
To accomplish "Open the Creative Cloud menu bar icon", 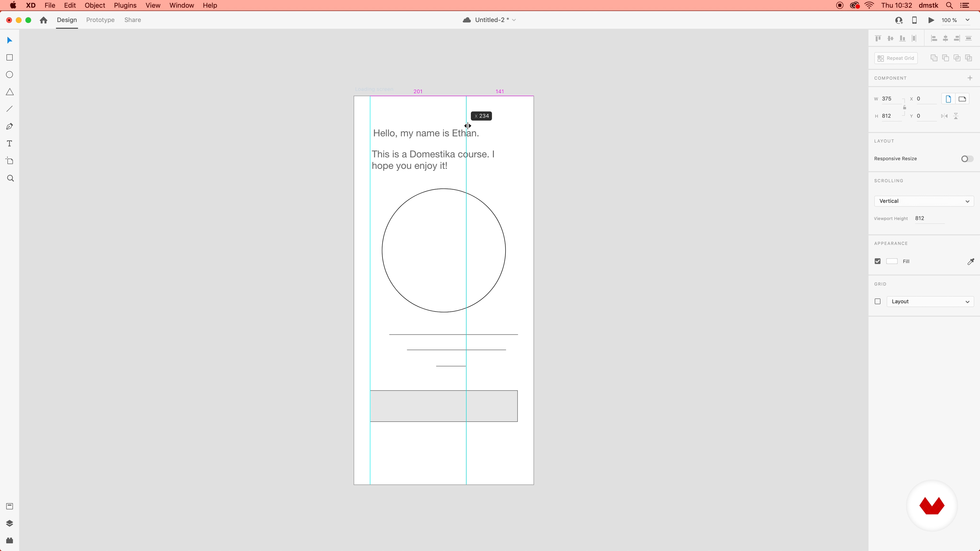I will pyautogui.click(x=855, y=5).
